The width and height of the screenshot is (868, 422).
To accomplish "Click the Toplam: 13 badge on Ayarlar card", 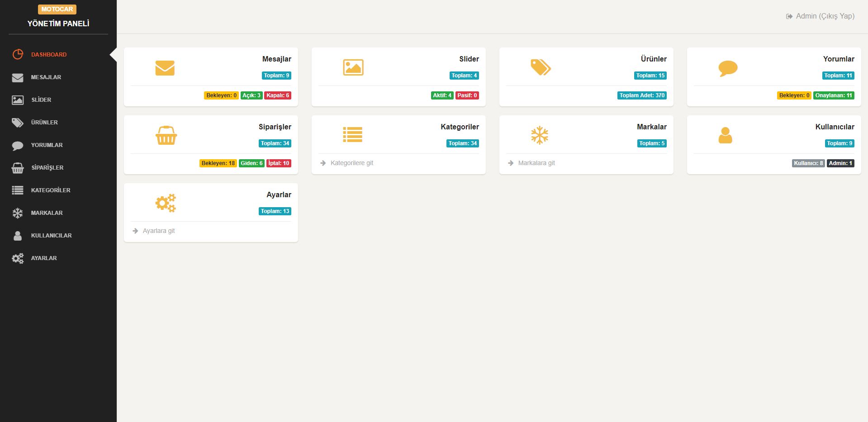I will pos(275,211).
